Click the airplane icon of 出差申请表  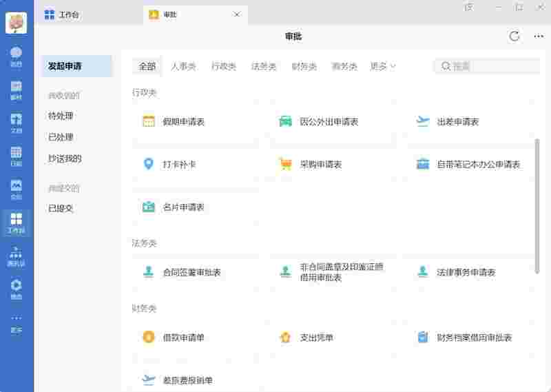click(423, 121)
